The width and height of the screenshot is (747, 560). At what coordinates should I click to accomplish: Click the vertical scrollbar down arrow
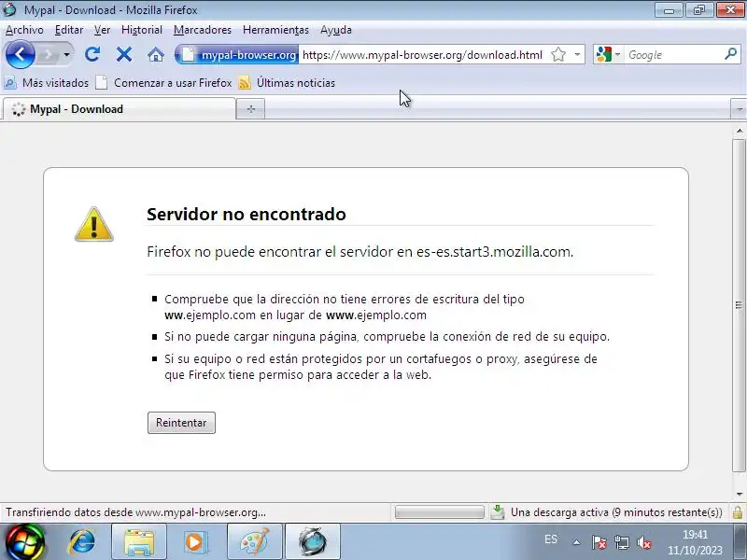(740, 495)
